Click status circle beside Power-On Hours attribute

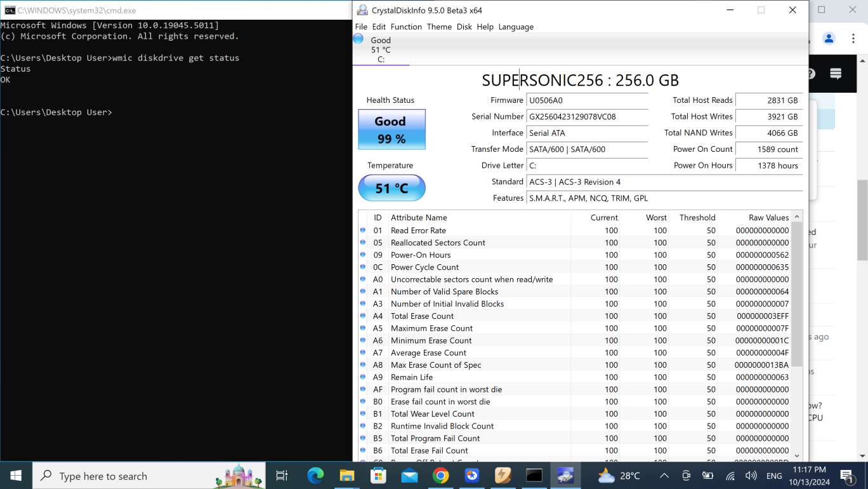(x=363, y=255)
